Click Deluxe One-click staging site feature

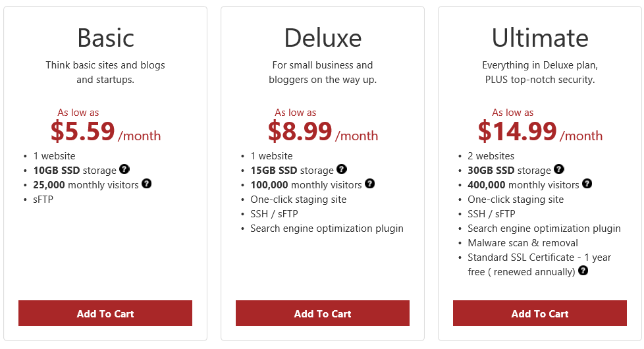(298, 200)
